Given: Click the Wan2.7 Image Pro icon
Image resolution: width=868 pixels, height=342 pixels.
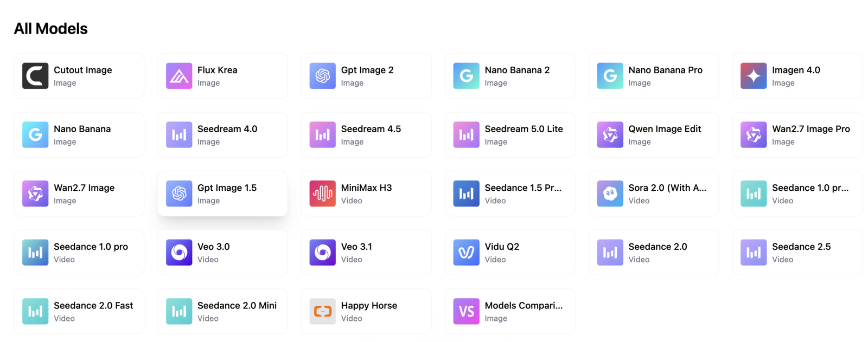Looking at the screenshot, I should click(754, 134).
